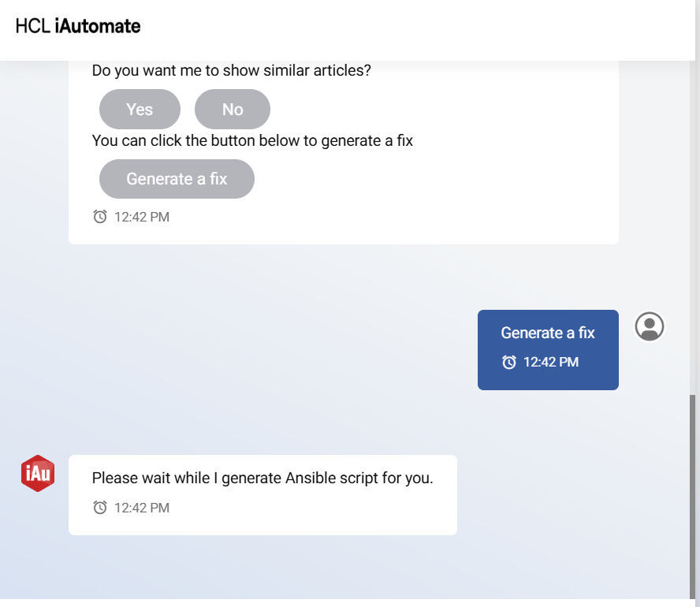Viewport: 700px width, 607px height.
Task: Click the 12:42 PM timestamp in the blue bubble
Action: (551, 362)
